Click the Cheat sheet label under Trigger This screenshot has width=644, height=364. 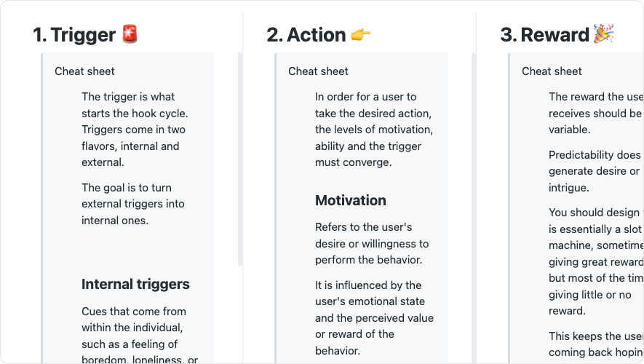tap(84, 71)
